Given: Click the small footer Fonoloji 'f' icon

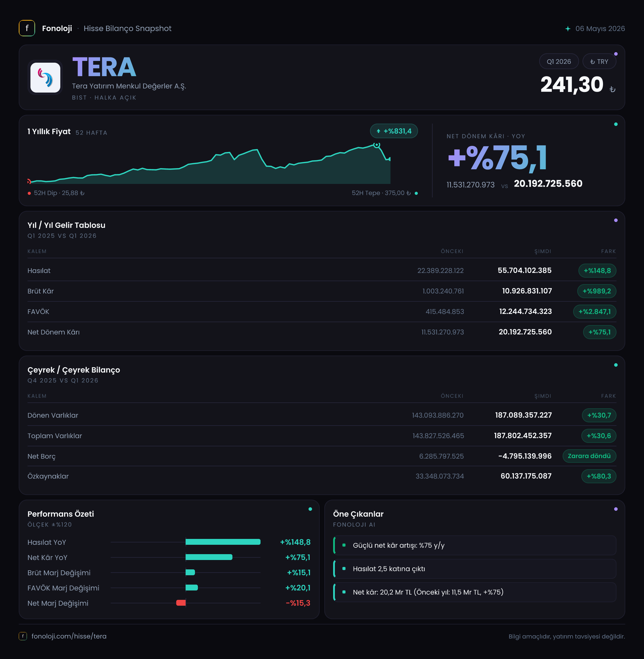Looking at the screenshot, I should [23, 636].
